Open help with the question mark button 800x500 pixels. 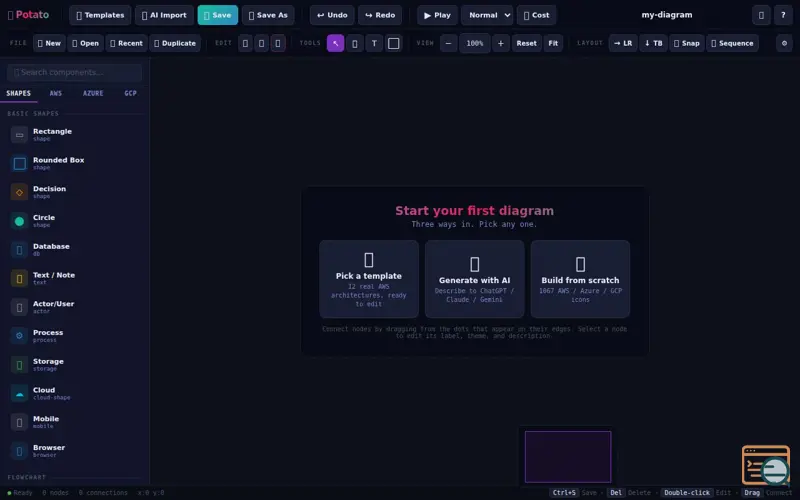[x=783, y=15]
